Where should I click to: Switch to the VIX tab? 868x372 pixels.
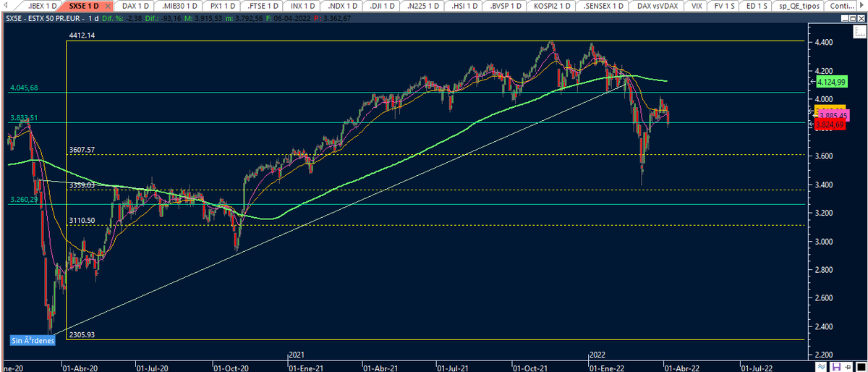pyautogui.click(x=697, y=6)
